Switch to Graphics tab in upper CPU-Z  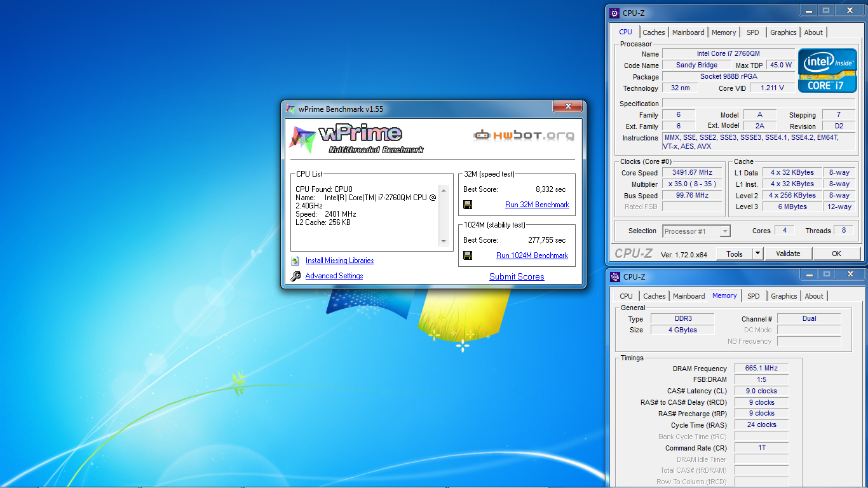tap(783, 32)
